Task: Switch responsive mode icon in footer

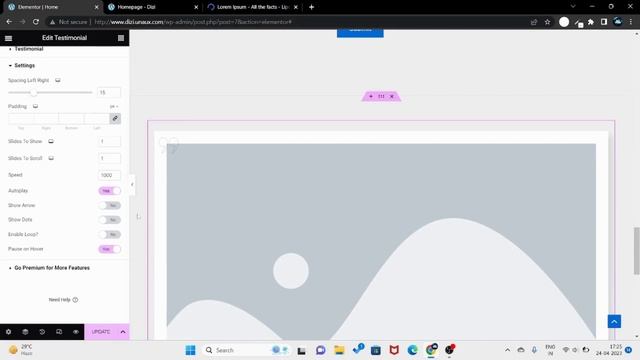Action: coord(59,332)
